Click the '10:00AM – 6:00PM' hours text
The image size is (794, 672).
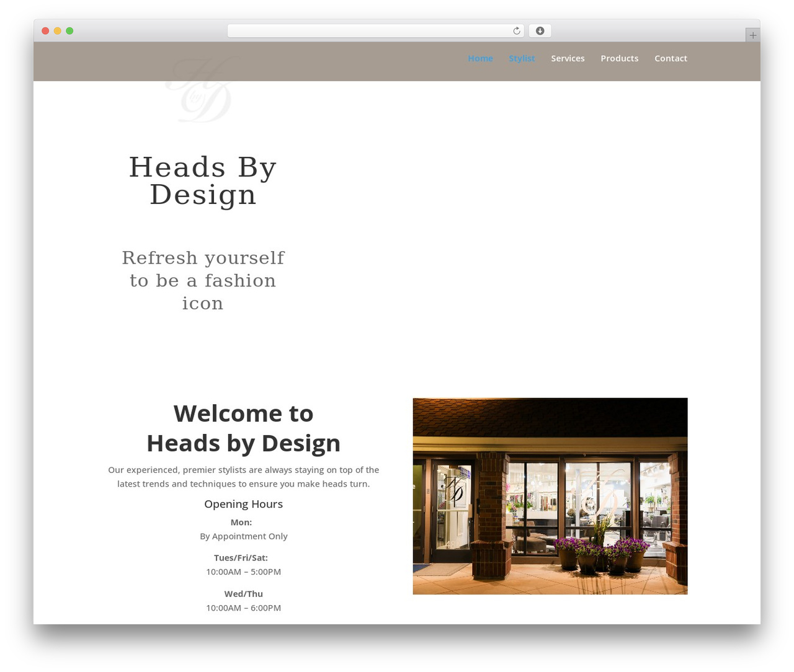[x=243, y=608]
